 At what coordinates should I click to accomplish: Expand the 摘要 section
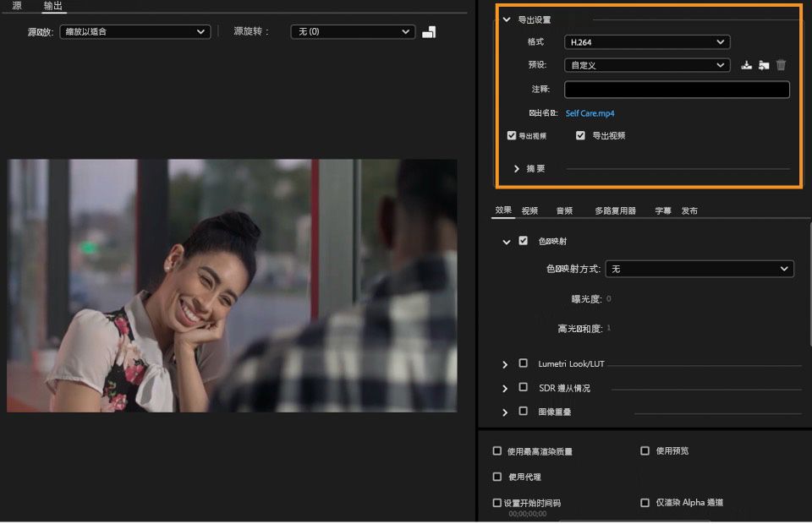516,169
